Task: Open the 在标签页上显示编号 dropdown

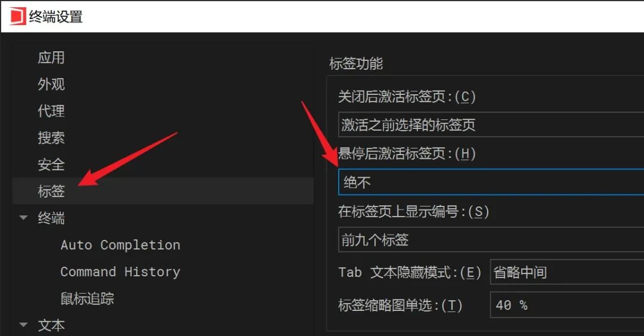Action: [x=491, y=239]
